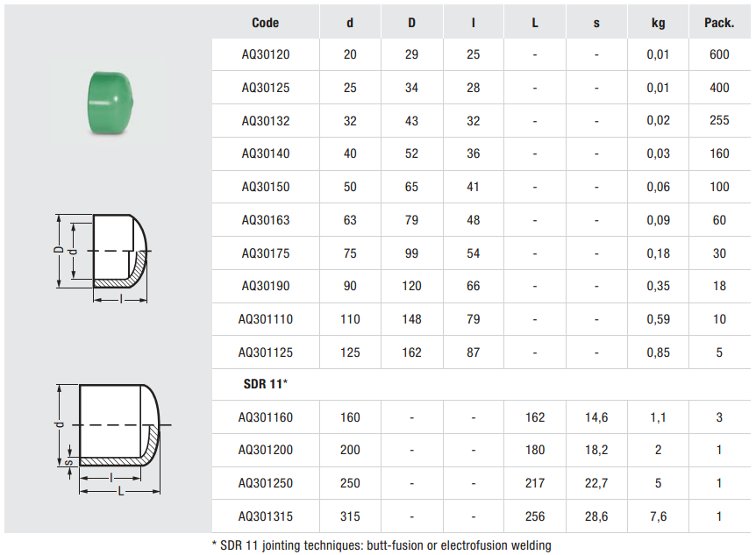Select the 28,6 wall thickness value
The image size is (756, 555).
596,516
